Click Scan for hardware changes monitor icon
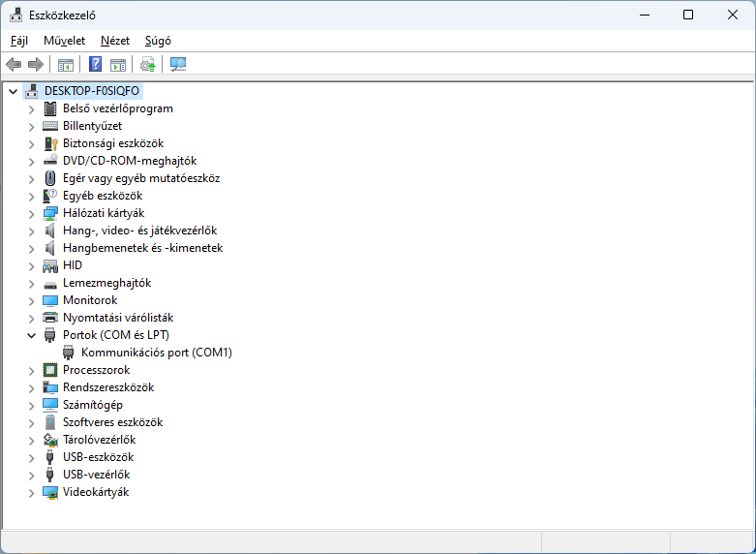 pos(178,65)
